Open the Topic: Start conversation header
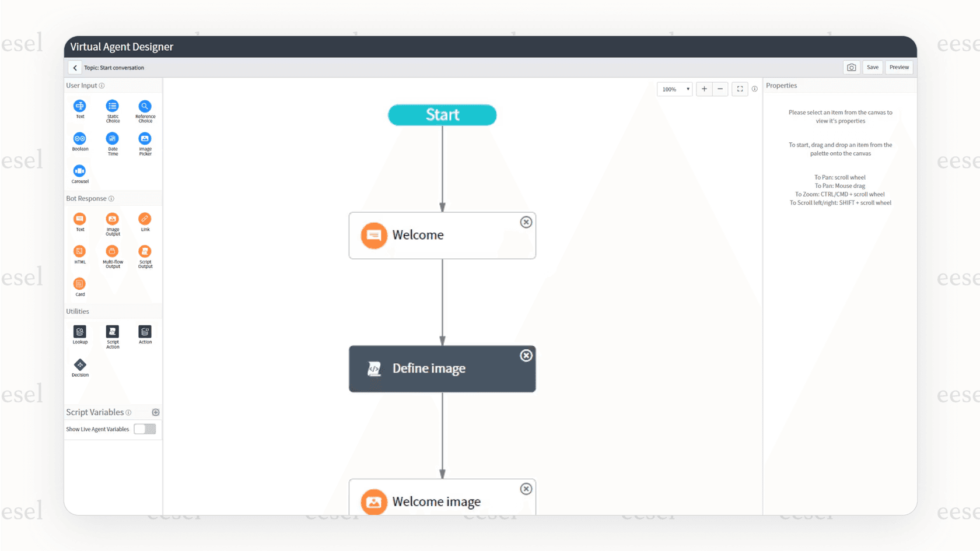 [114, 67]
